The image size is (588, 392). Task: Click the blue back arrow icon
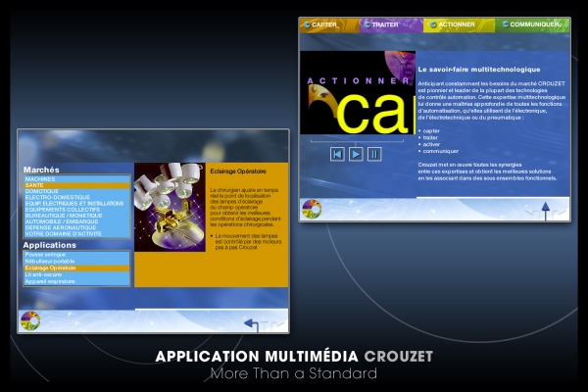pos(252,323)
